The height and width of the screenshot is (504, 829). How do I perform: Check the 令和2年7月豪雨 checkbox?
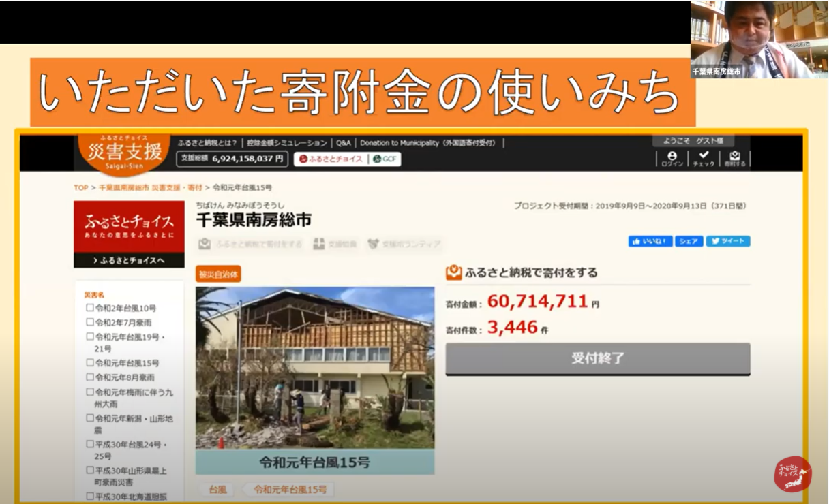pyautogui.click(x=90, y=322)
